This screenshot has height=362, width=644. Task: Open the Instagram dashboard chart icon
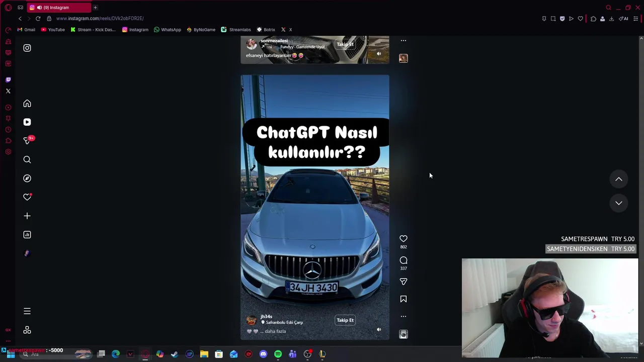click(27, 235)
